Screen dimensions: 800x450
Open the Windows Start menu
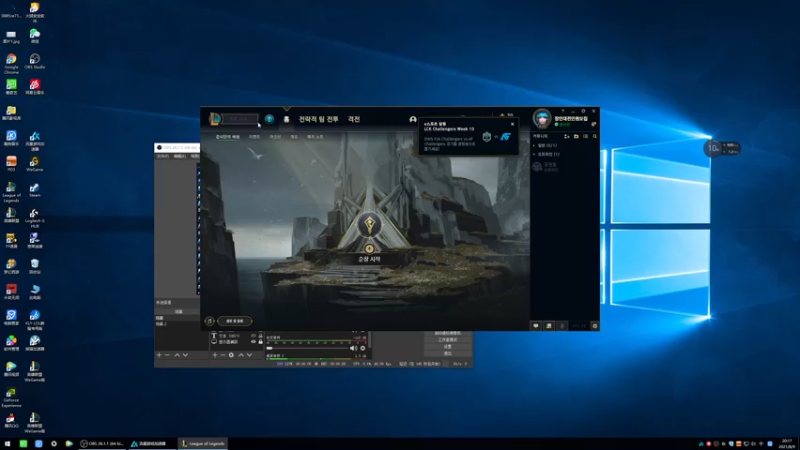point(7,444)
